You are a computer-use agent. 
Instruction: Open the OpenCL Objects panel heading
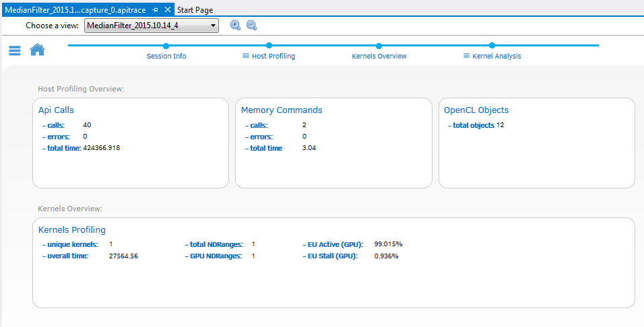476,110
